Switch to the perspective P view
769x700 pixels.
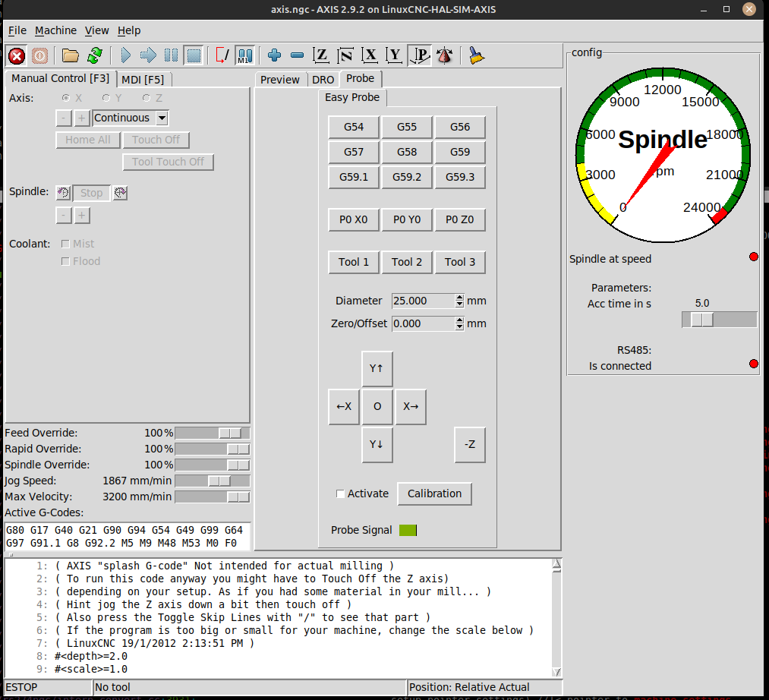(420, 55)
